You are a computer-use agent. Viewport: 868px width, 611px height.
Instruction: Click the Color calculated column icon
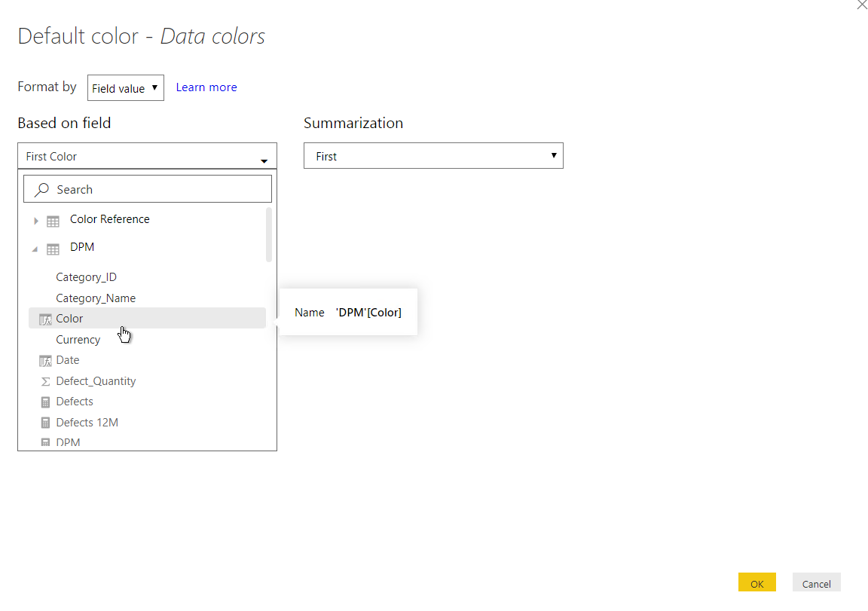45,319
